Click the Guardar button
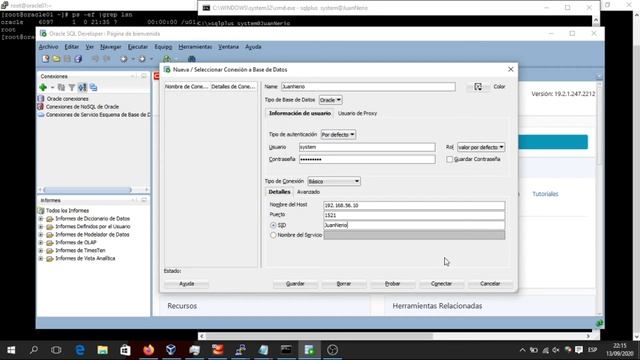Image resolution: width=640 pixels, height=360 pixels. pos(295,284)
